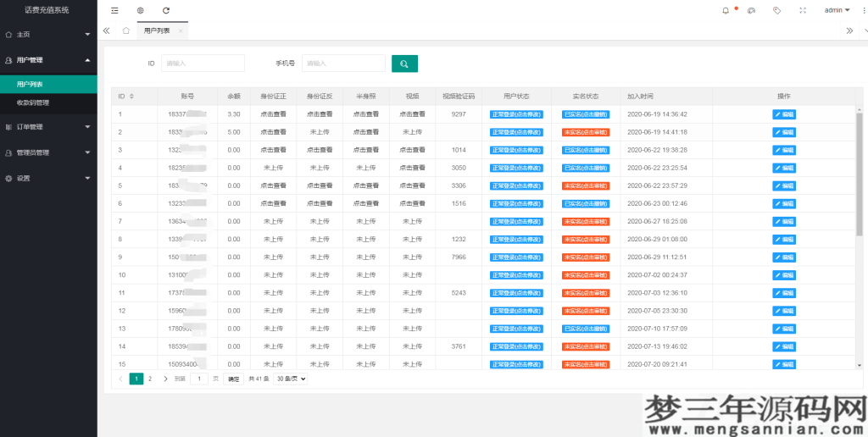
Task: Toggle row 1 实名状态 已实名 badge
Action: tap(586, 114)
